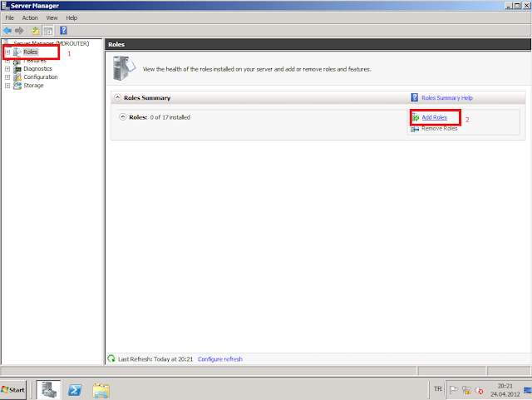Open the Roles Summary Help link
532x400 pixels.
[447, 98]
